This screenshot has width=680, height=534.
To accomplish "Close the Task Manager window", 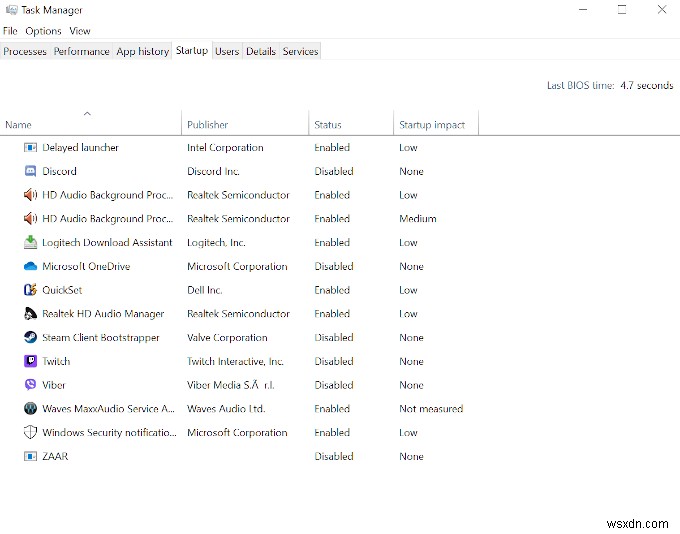I will (662, 10).
